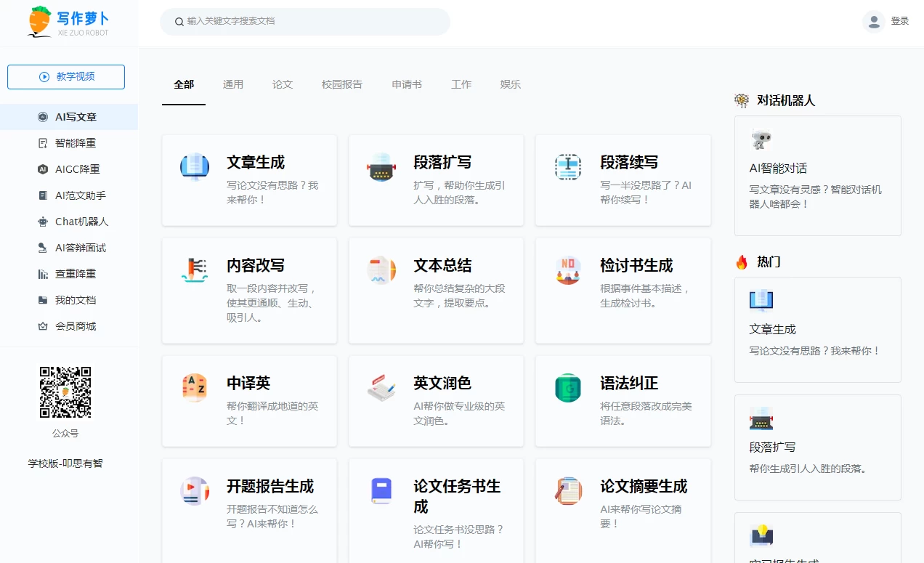Click the document search input field
Screen dimensions: 924x563
[312, 21]
